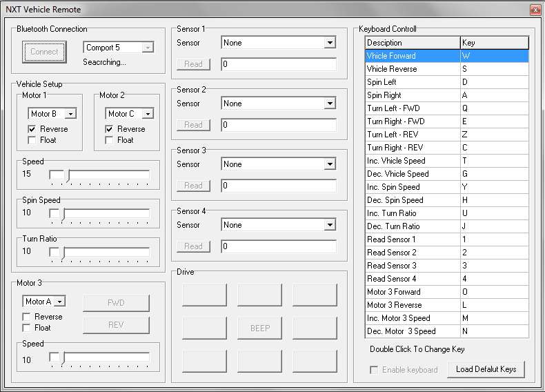Viewport: 545px width, 392px height.
Task: Enable Float for Motor 1
Action: pyautogui.click(x=32, y=140)
